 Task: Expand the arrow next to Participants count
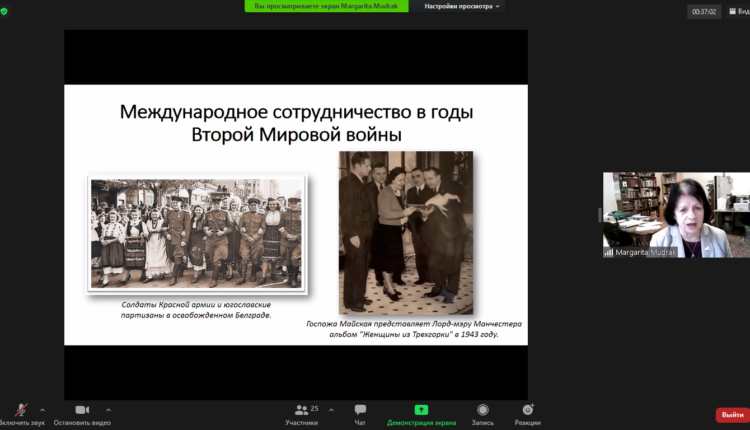click(331, 410)
